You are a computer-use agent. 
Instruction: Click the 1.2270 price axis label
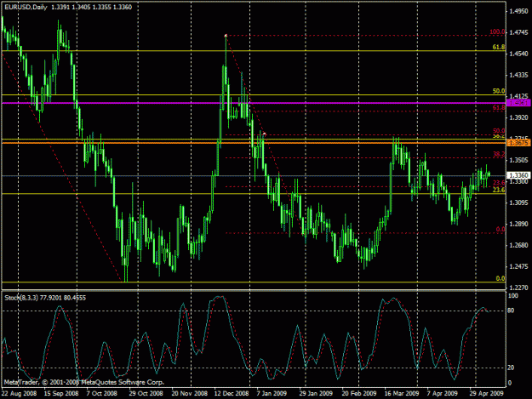click(x=518, y=288)
